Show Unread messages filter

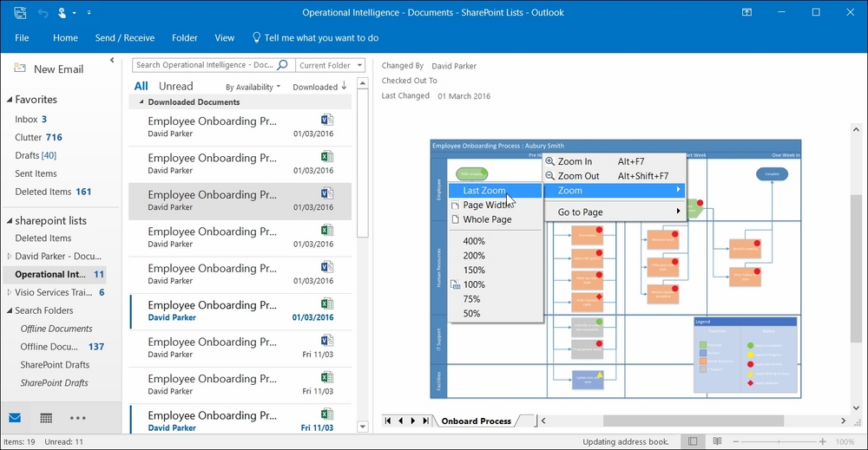coord(176,86)
